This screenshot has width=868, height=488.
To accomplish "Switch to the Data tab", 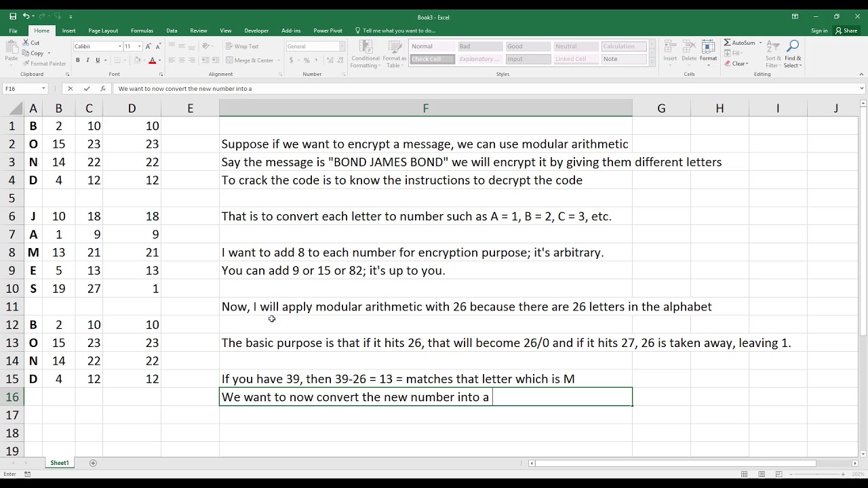I will pos(172,30).
